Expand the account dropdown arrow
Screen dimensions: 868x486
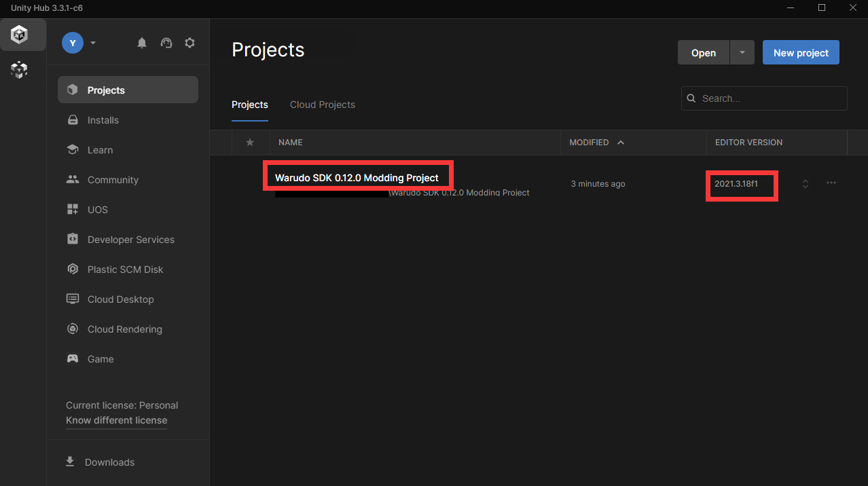(x=93, y=43)
